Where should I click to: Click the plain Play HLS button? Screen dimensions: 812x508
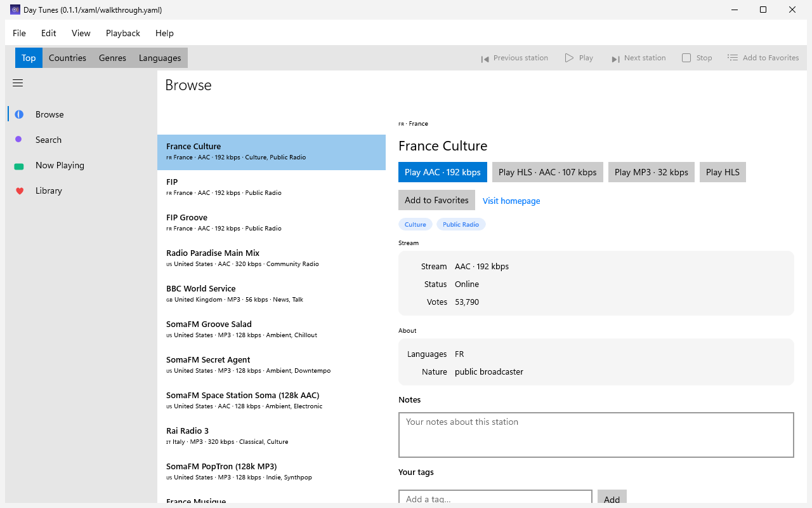click(x=723, y=172)
